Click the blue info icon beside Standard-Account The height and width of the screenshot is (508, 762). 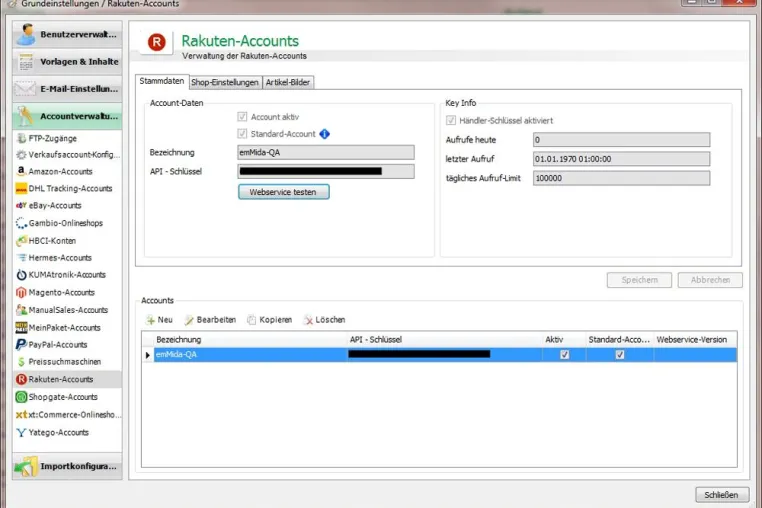(325, 134)
